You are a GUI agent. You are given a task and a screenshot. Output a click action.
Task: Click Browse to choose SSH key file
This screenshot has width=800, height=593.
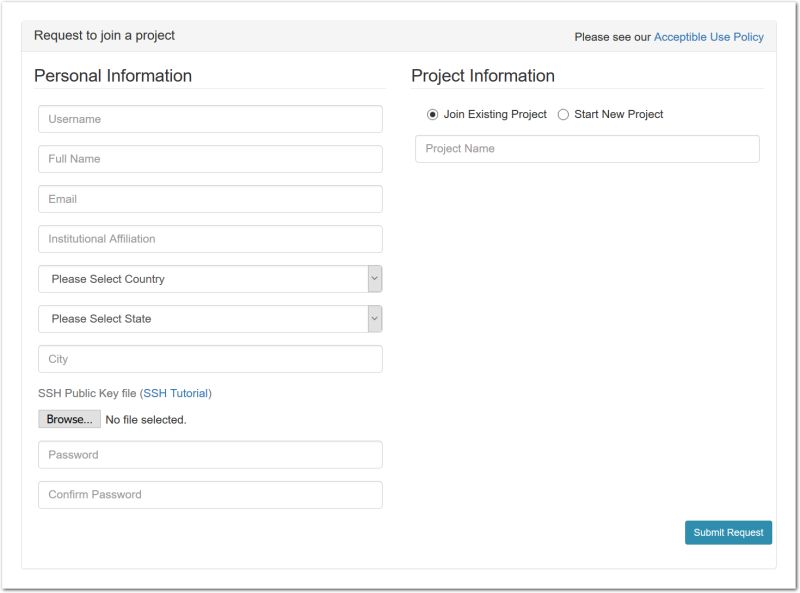69,420
